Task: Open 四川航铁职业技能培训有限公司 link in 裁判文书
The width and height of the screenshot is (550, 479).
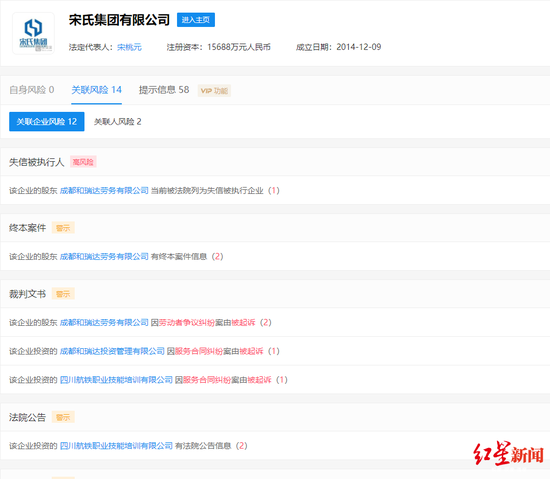Action: coord(116,380)
